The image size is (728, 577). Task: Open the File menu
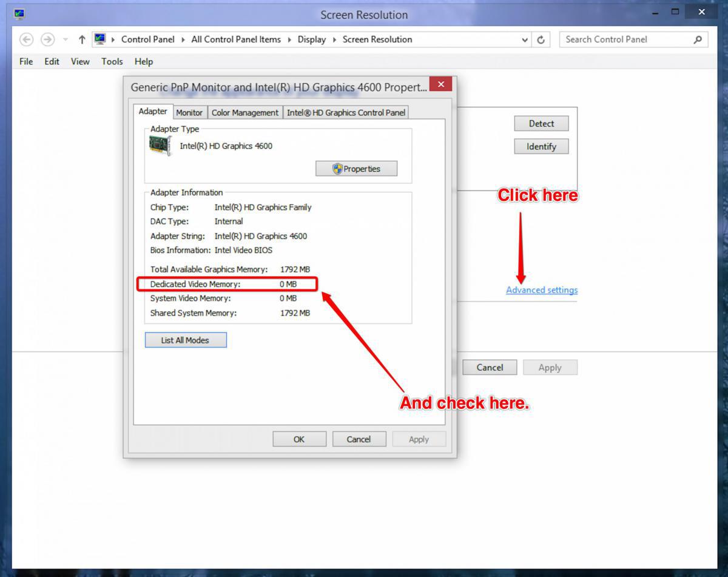click(26, 61)
